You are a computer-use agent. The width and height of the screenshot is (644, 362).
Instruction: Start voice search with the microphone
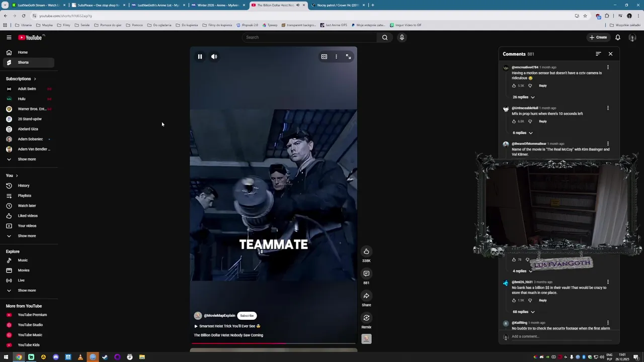401,37
